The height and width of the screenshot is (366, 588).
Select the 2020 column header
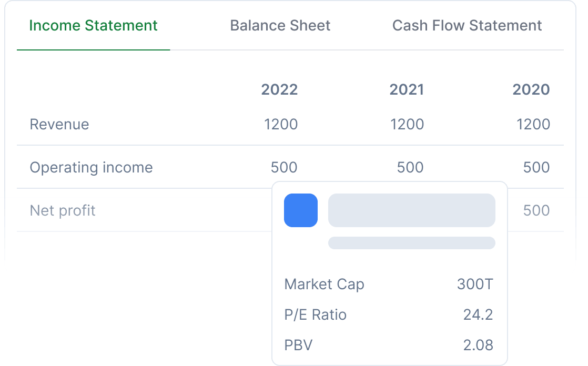click(531, 89)
